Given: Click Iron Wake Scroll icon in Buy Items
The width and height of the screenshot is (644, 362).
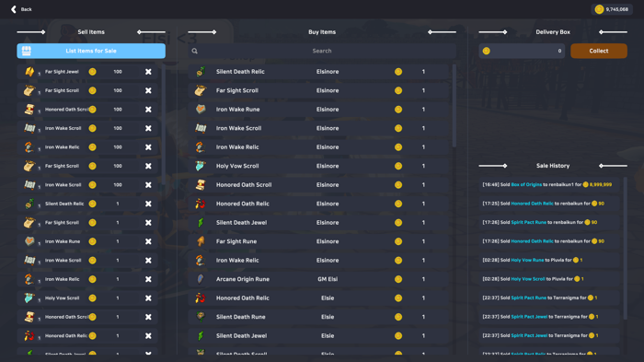Looking at the screenshot, I should pyautogui.click(x=201, y=128).
